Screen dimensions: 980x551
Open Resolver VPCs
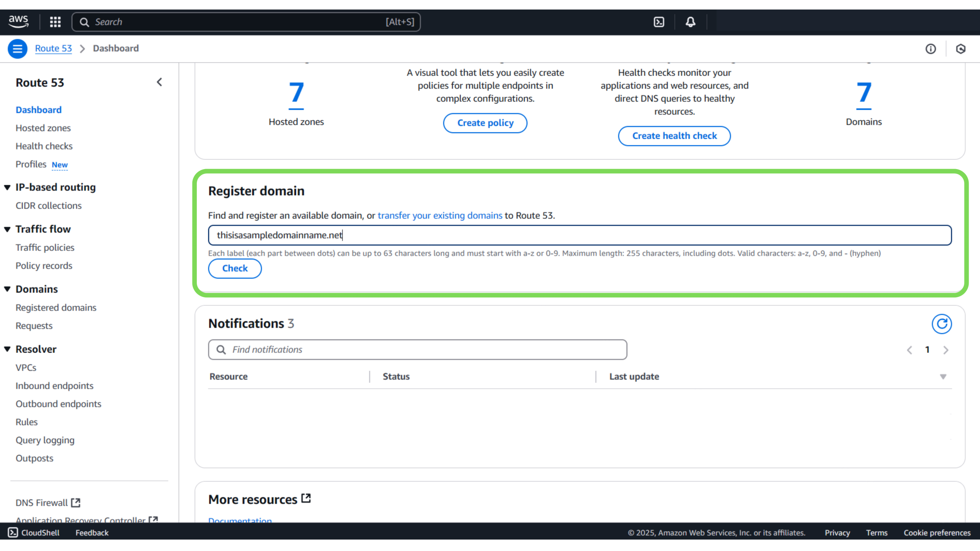26,368
